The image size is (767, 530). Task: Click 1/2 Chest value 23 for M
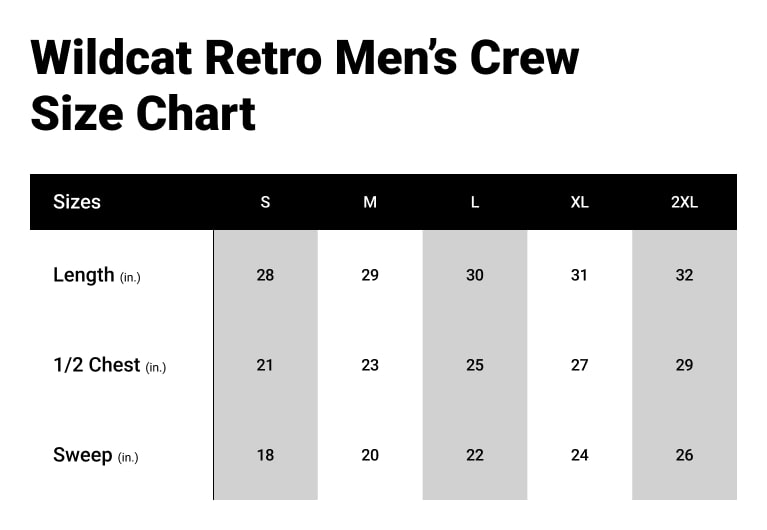(370, 365)
